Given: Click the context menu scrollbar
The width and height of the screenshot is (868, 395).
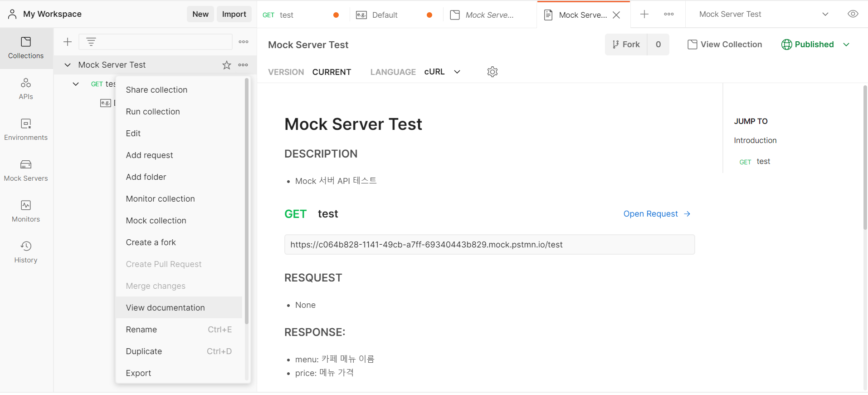Looking at the screenshot, I should (x=247, y=201).
